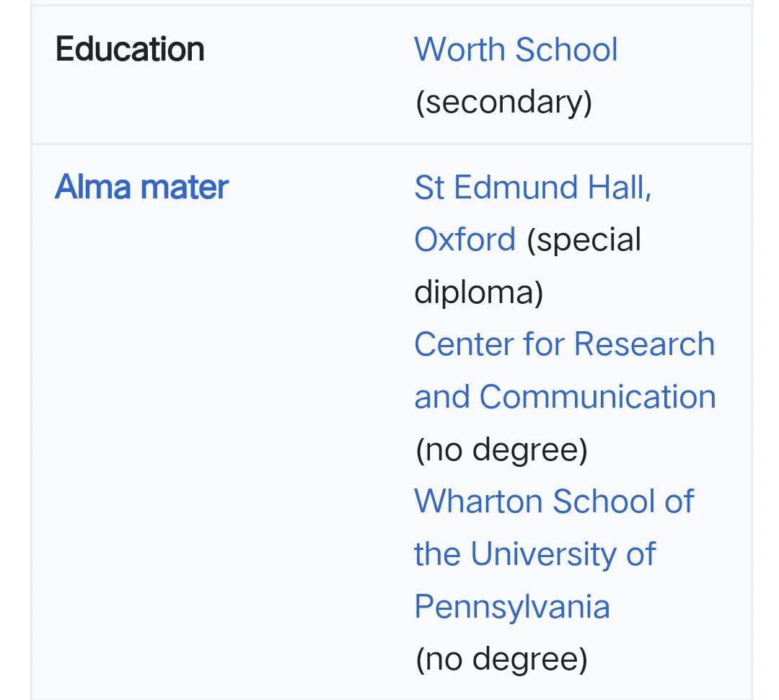
Task: Click the "the University of" link text
Action: 535,554
